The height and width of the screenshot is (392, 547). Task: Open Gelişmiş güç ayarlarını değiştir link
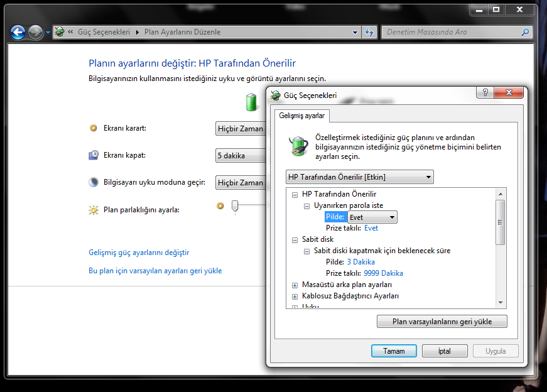[x=139, y=253]
